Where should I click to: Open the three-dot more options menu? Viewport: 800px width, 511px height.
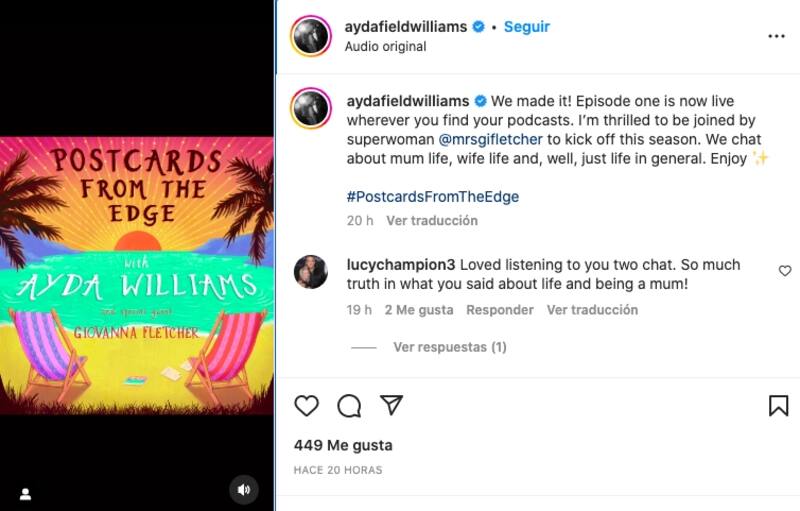(x=776, y=36)
